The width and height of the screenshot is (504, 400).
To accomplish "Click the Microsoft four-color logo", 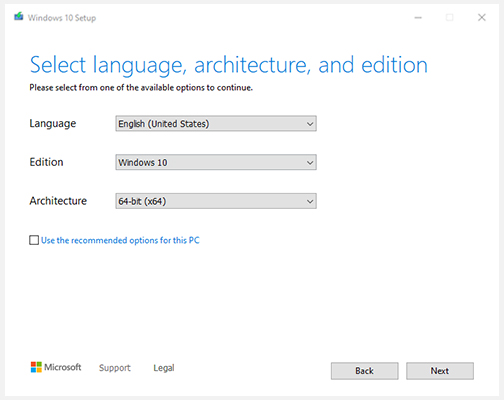I will point(36,367).
